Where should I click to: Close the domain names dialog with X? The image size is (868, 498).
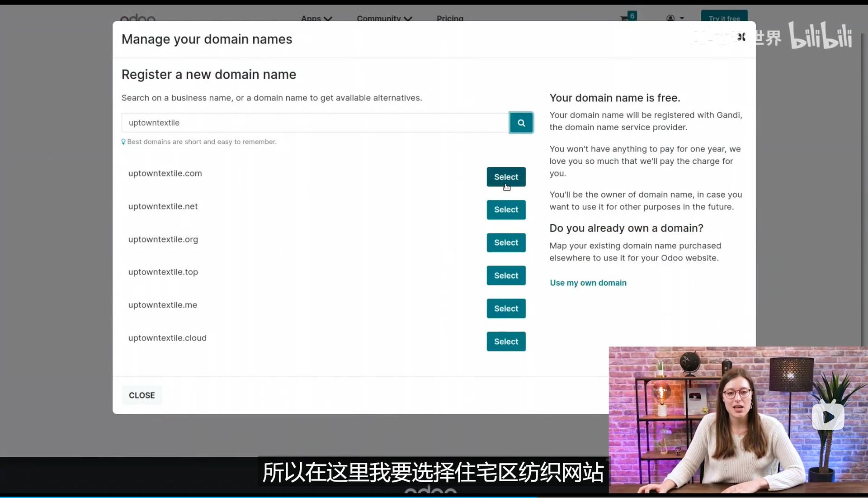(741, 37)
